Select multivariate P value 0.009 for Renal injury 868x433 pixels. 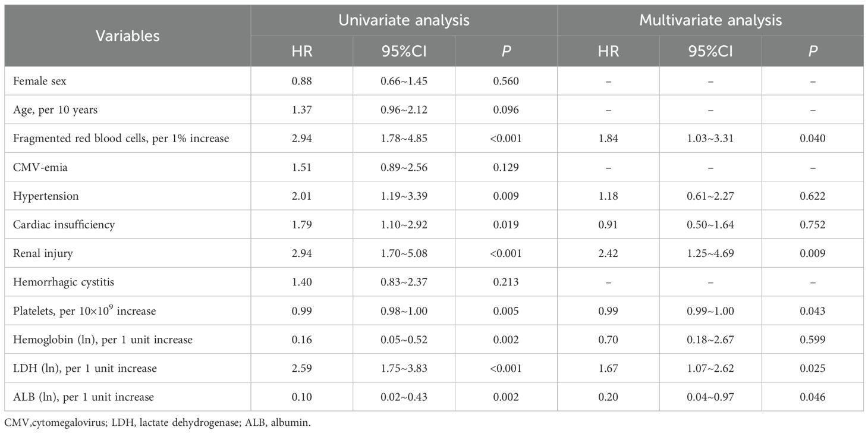click(812, 253)
